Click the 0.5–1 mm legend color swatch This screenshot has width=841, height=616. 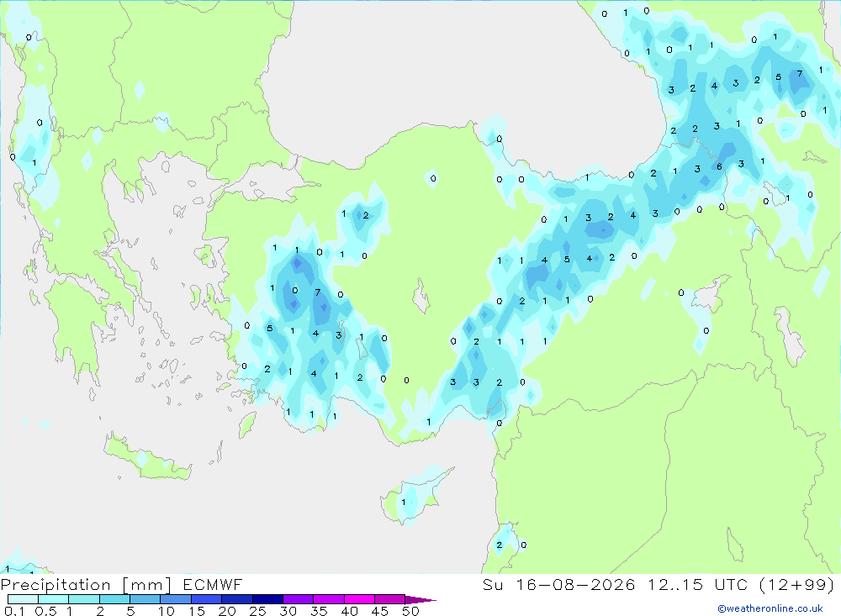tap(54, 599)
